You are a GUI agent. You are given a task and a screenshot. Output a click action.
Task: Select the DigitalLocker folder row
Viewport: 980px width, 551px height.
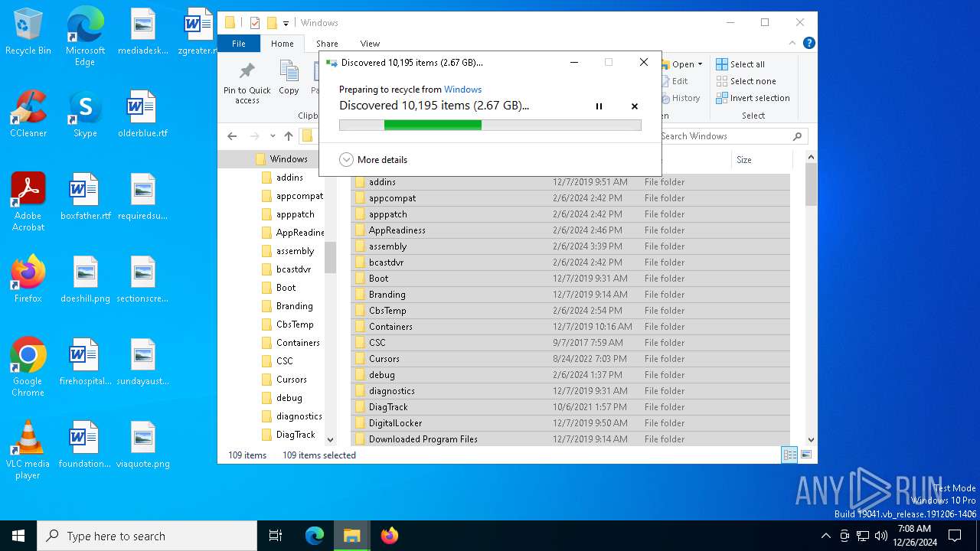[570, 423]
